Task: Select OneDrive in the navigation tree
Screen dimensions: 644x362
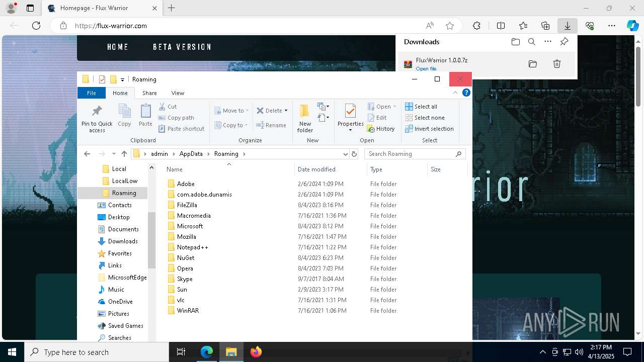Action: coord(120,302)
